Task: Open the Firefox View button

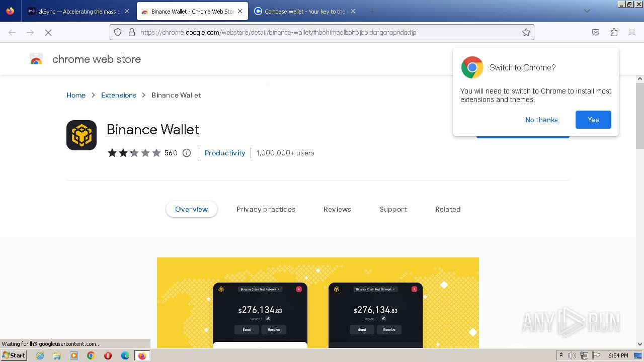Action: 10,11
